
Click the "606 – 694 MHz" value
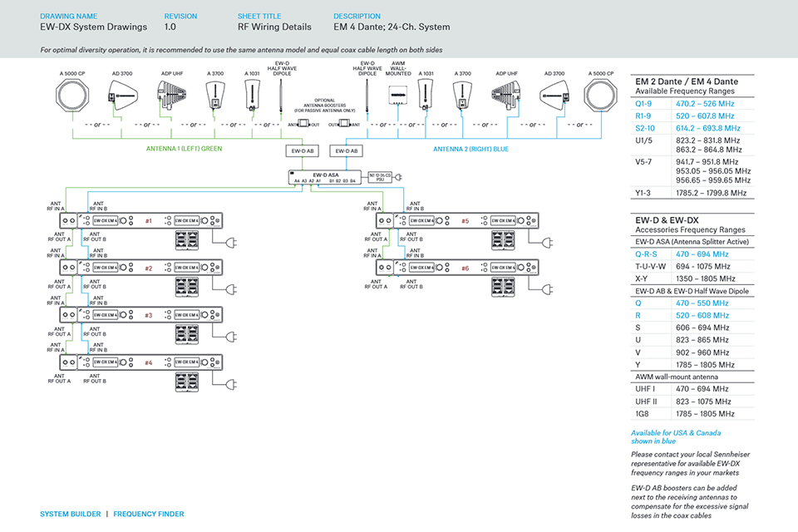point(702,328)
